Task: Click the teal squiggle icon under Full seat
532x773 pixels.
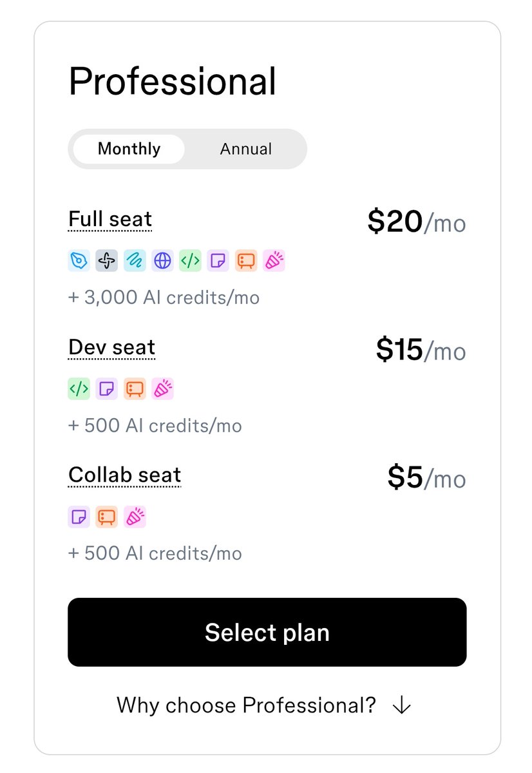Action: coord(135,260)
